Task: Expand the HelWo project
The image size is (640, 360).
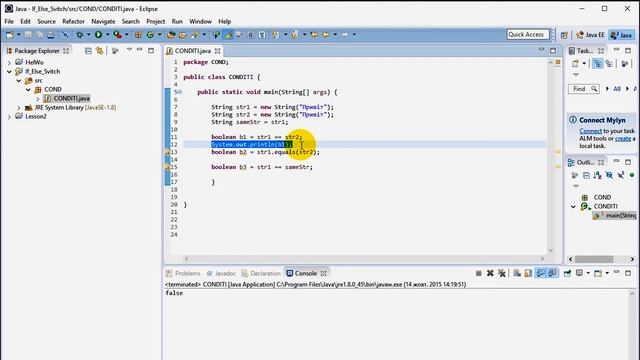Action: coord(9,62)
